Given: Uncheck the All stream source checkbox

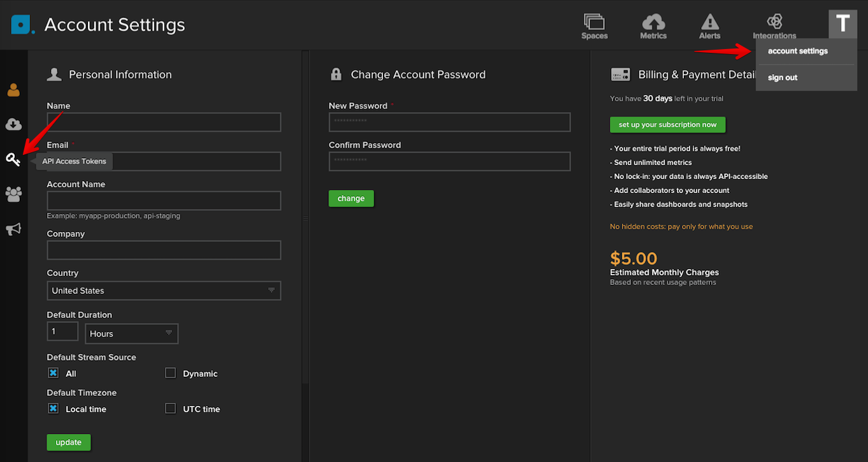Looking at the screenshot, I should (54, 373).
